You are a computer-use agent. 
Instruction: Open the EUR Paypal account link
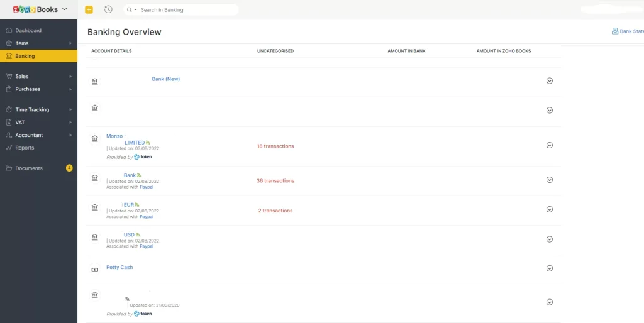click(129, 204)
